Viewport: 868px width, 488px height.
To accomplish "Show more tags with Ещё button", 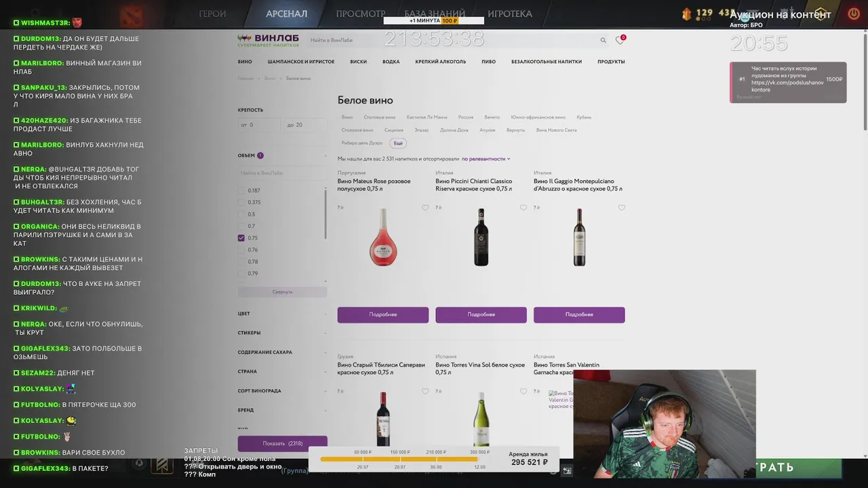I will click(398, 143).
